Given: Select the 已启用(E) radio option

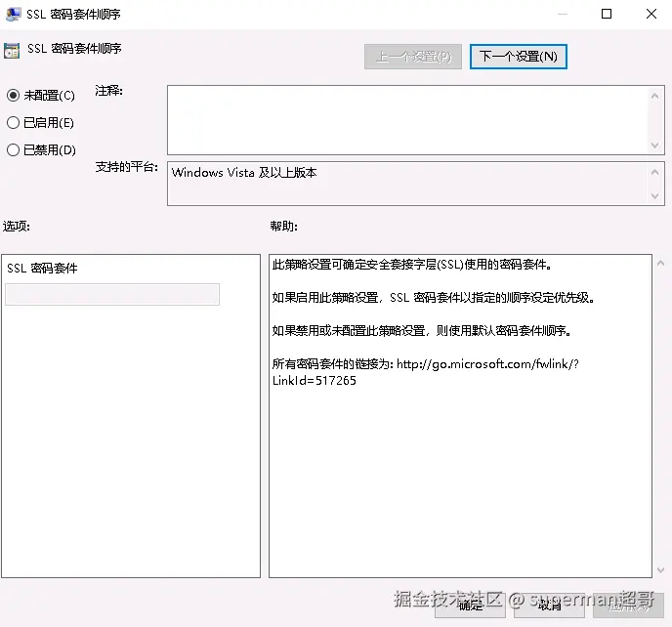Looking at the screenshot, I should coord(40,123).
